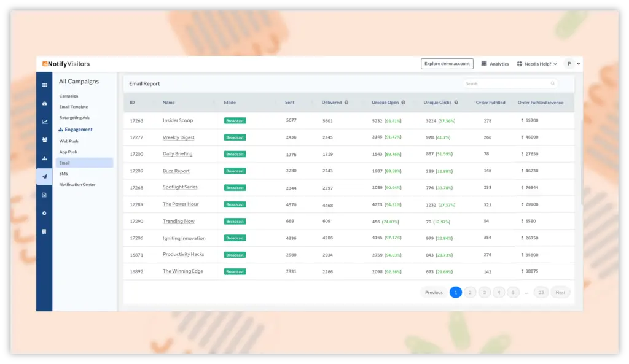This screenshot has width=629, height=364.
Task: Expand the Need a Help? dropdown
Action: click(x=537, y=64)
